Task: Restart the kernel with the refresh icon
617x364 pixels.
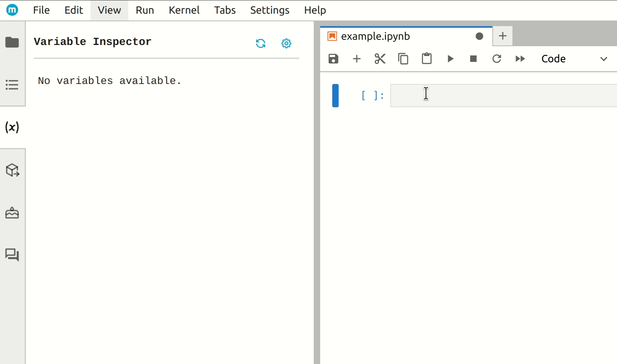Action: [x=497, y=59]
